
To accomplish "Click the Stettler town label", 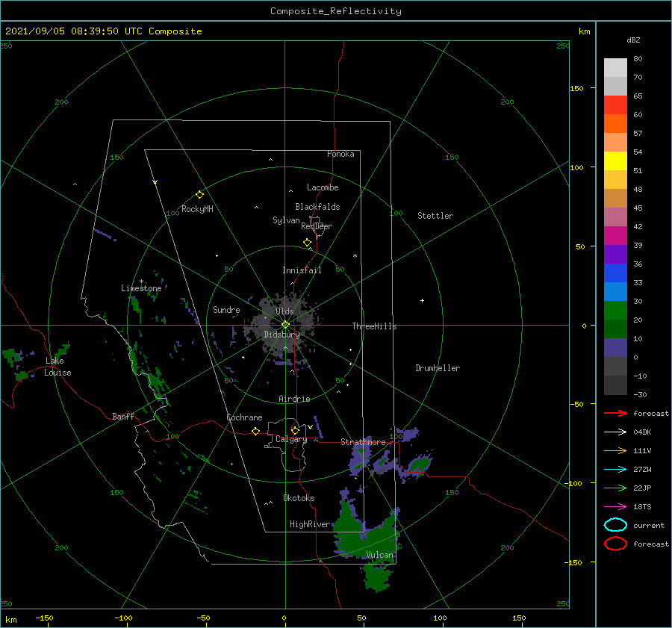I will 435,216.
